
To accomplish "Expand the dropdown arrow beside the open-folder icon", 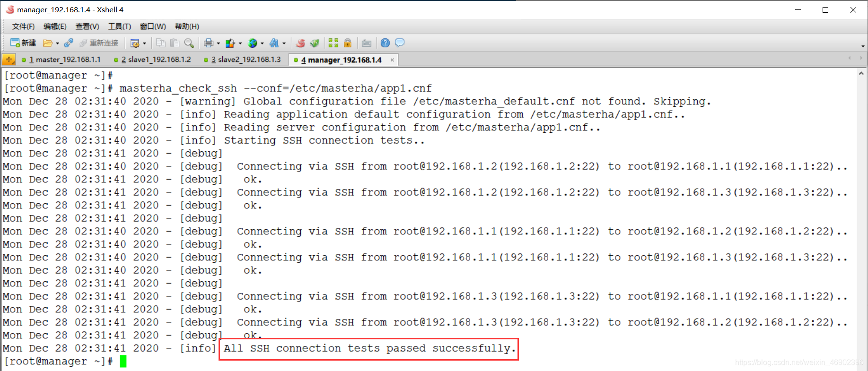I will coord(57,43).
